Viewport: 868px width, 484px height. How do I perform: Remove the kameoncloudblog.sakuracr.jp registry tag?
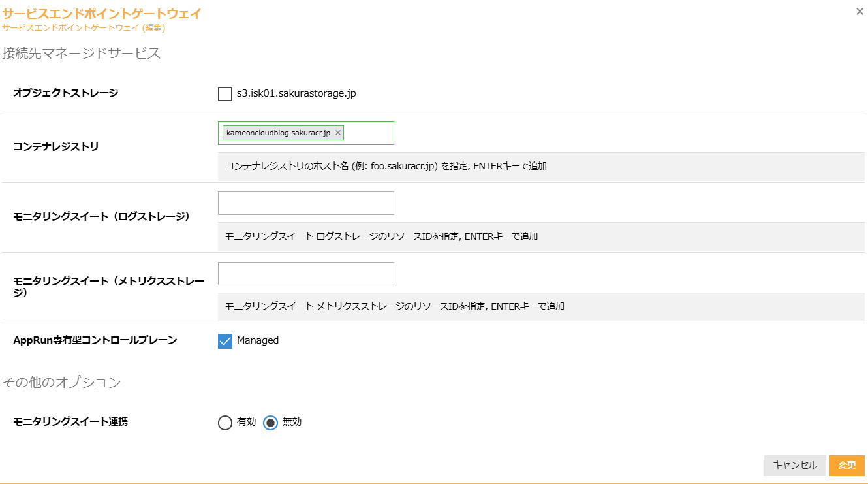(338, 133)
